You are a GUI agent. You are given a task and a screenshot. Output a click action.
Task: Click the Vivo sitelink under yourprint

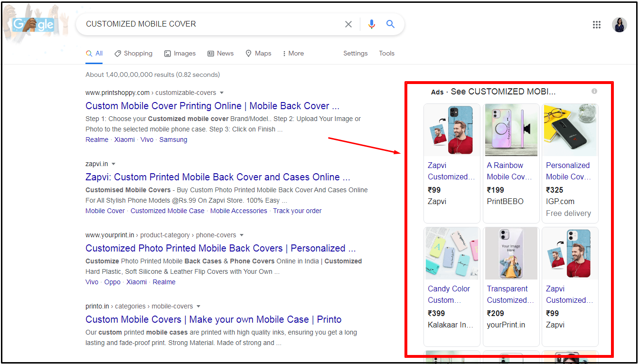click(x=92, y=282)
